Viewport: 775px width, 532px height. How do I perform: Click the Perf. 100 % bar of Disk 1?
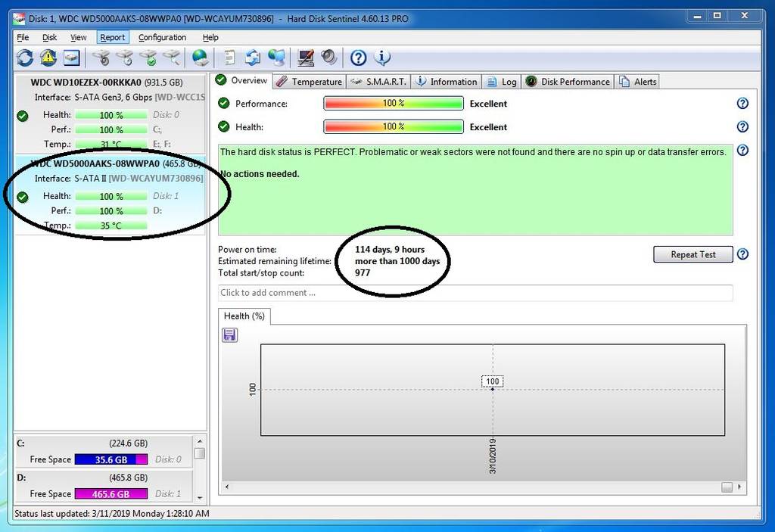point(111,211)
